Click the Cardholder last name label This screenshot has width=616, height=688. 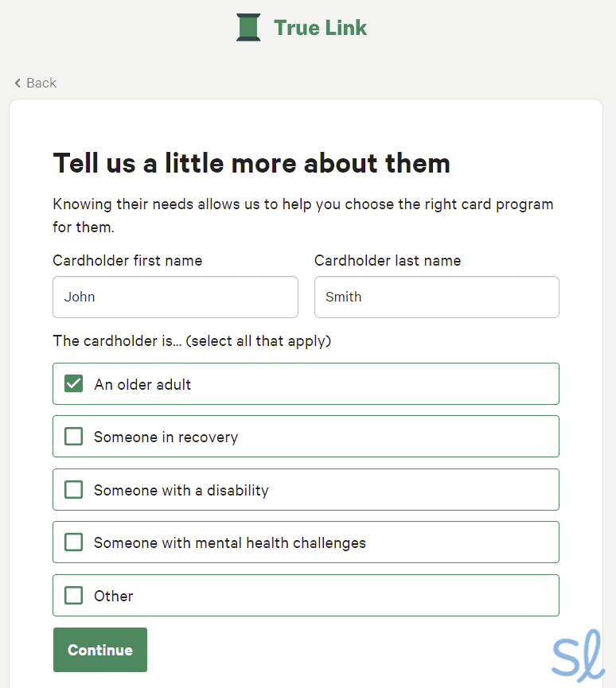click(x=388, y=261)
